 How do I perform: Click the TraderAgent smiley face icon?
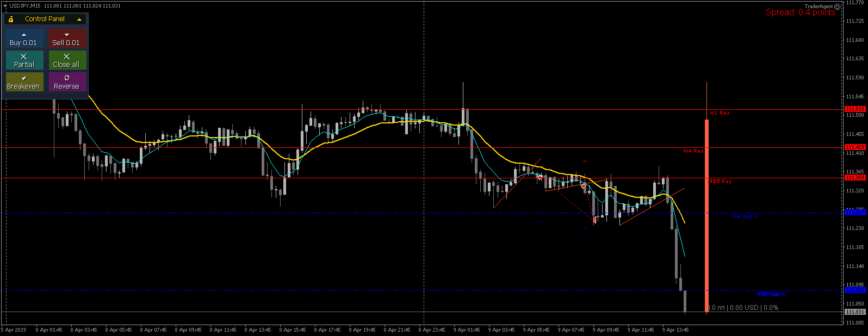(x=838, y=7)
